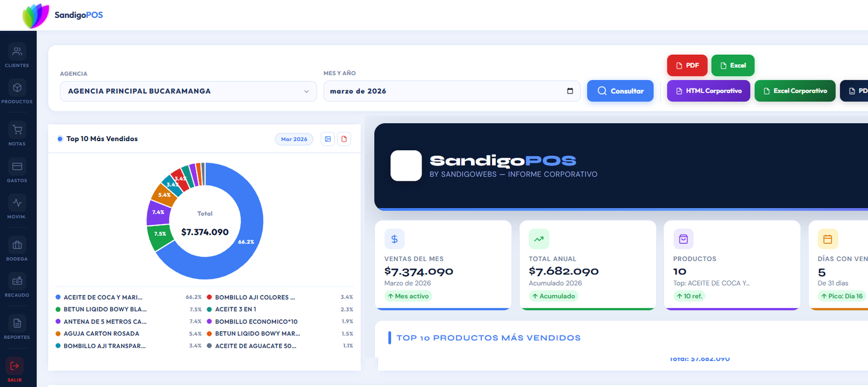Screen dimensions: 868x387
Task: Click the dollar icon on Ventas del Mes card
Action: [x=394, y=239]
